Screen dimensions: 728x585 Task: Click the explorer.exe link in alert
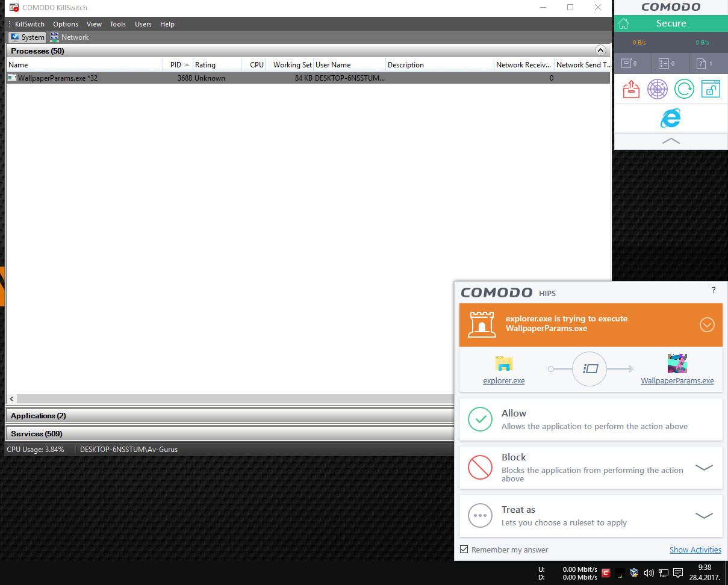point(504,380)
